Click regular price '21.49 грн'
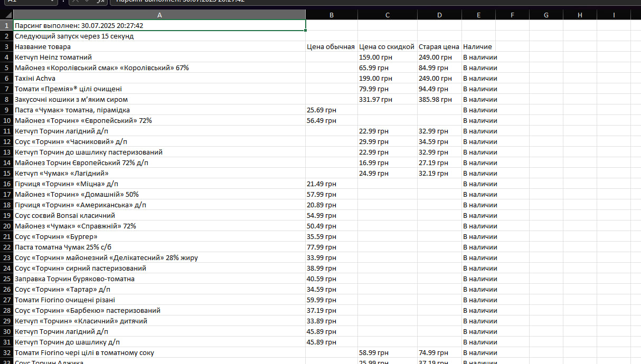The image size is (641, 364). (x=332, y=184)
